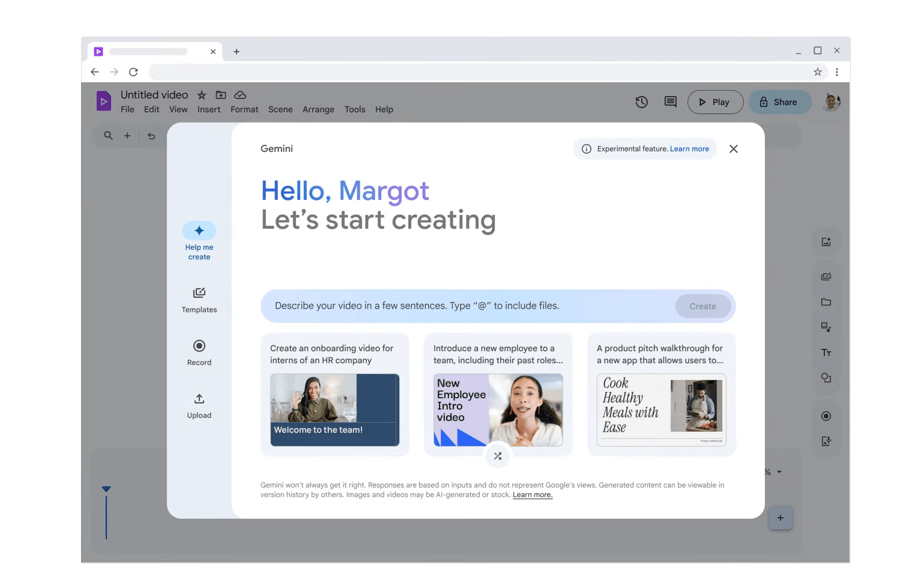Select the Cook Healthy Meals product pitch card

[662, 394]
